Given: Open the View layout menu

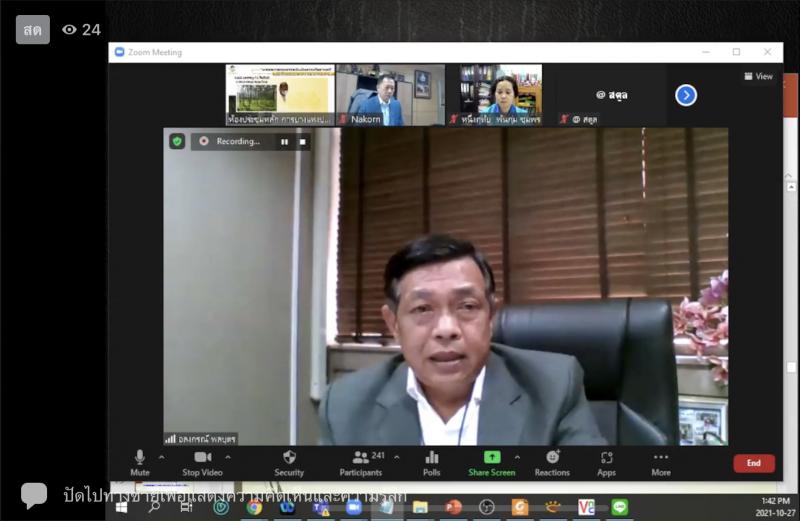Looking at the screenshot, I should point(758,76).
